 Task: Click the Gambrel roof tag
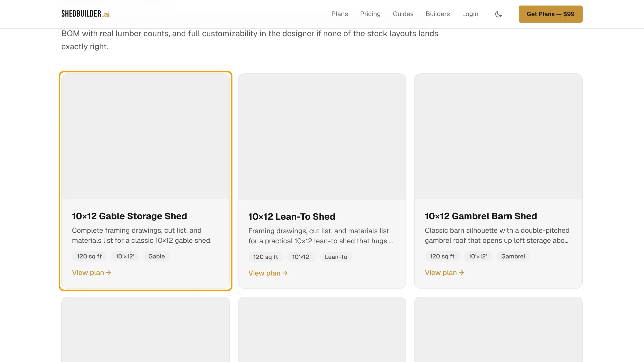click(513, 256)
